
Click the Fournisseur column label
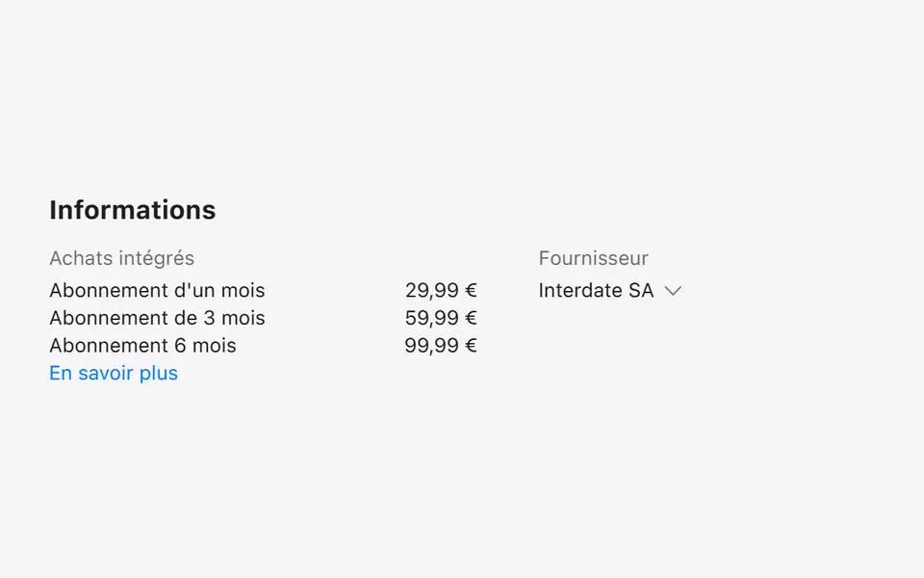coord(594,258)
